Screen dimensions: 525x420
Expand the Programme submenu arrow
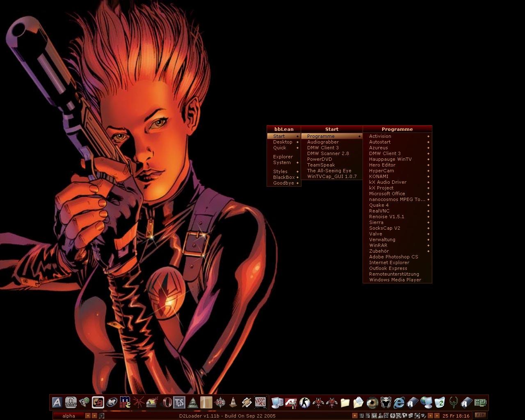tap(359, 136)
